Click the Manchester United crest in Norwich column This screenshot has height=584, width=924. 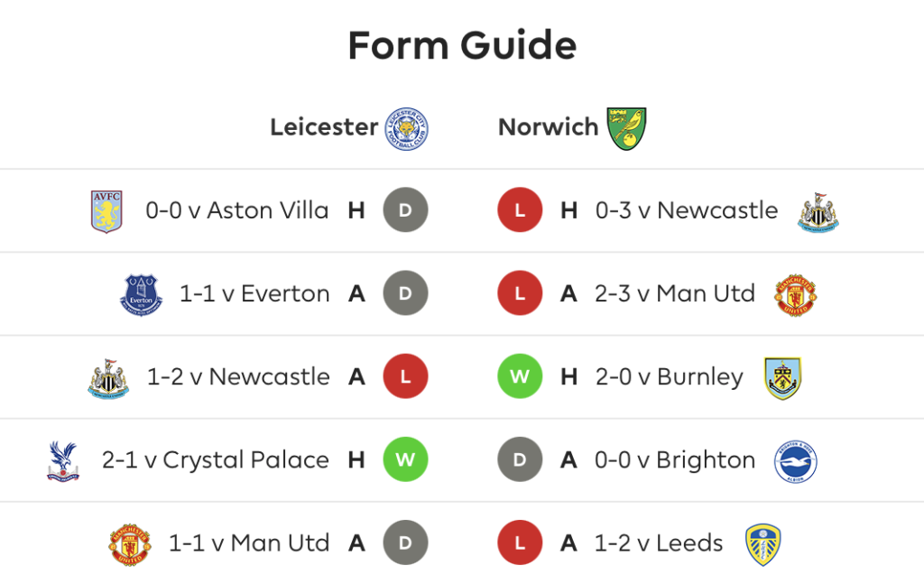click(795, 294)
